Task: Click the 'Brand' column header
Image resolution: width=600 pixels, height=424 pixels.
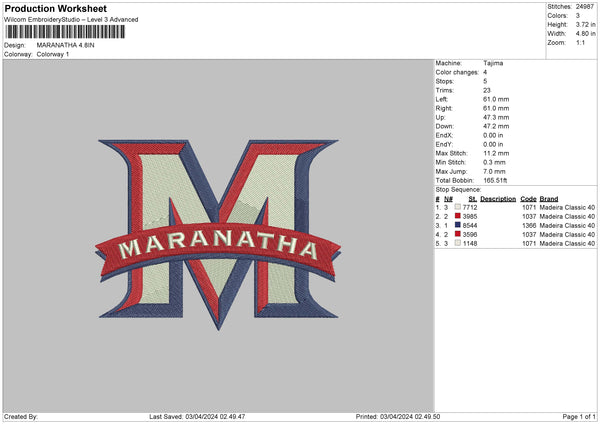Action: click(549, 199)
